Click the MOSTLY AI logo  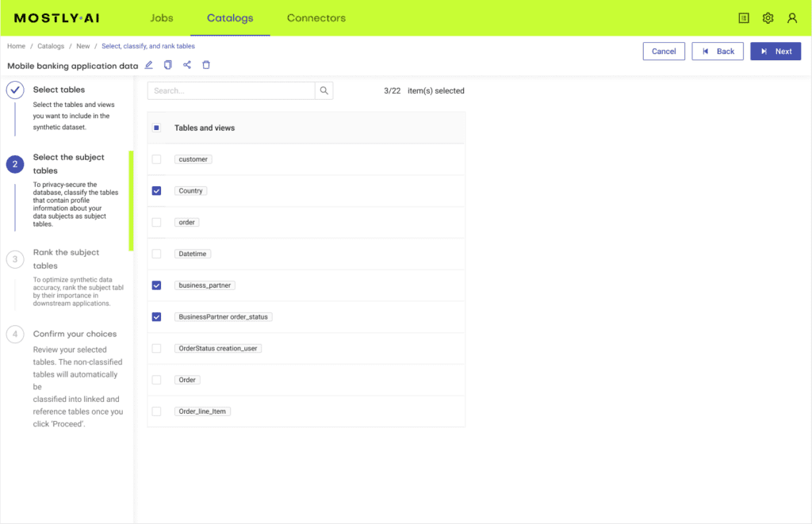pos(56,18)
